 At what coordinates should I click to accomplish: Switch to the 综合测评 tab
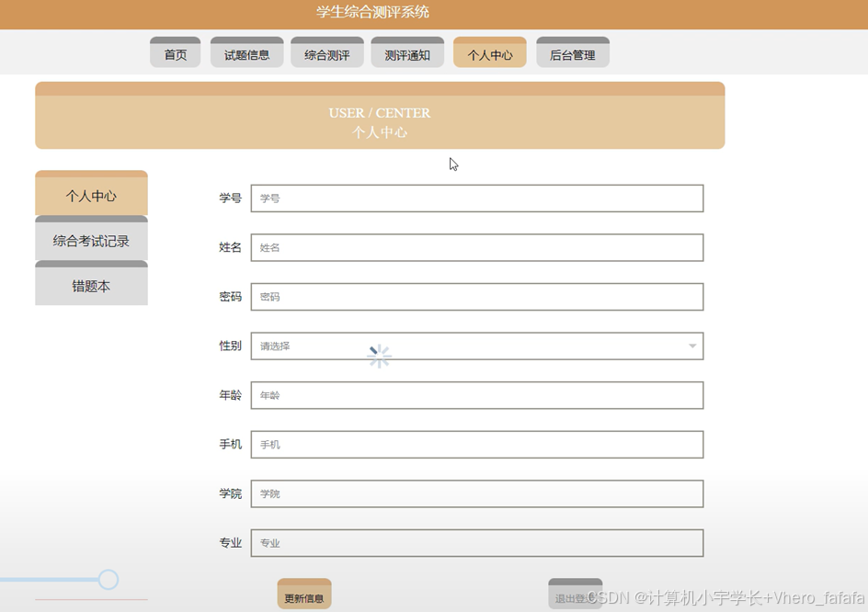click(327, 52)
